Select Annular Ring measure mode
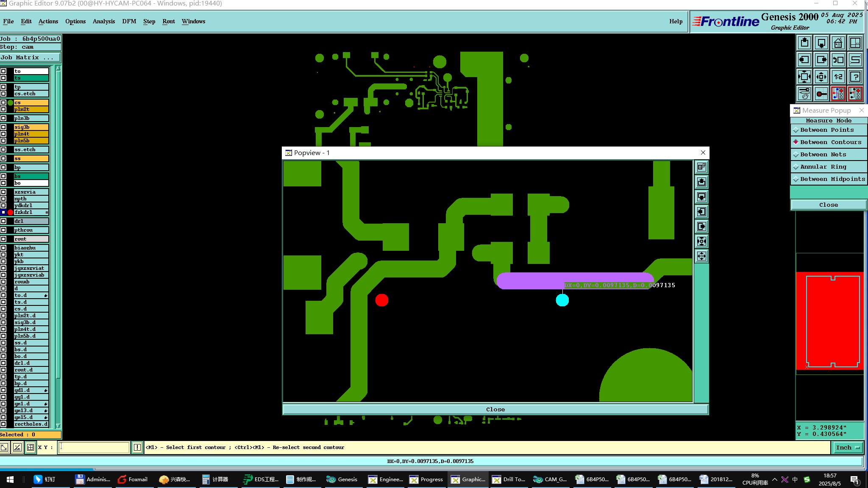 click(823, 167)
